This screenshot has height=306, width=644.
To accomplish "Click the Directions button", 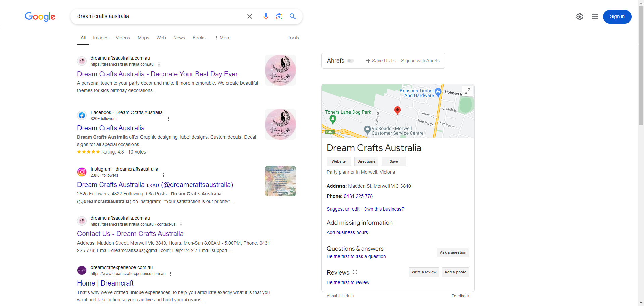I will tap(366, 162).
